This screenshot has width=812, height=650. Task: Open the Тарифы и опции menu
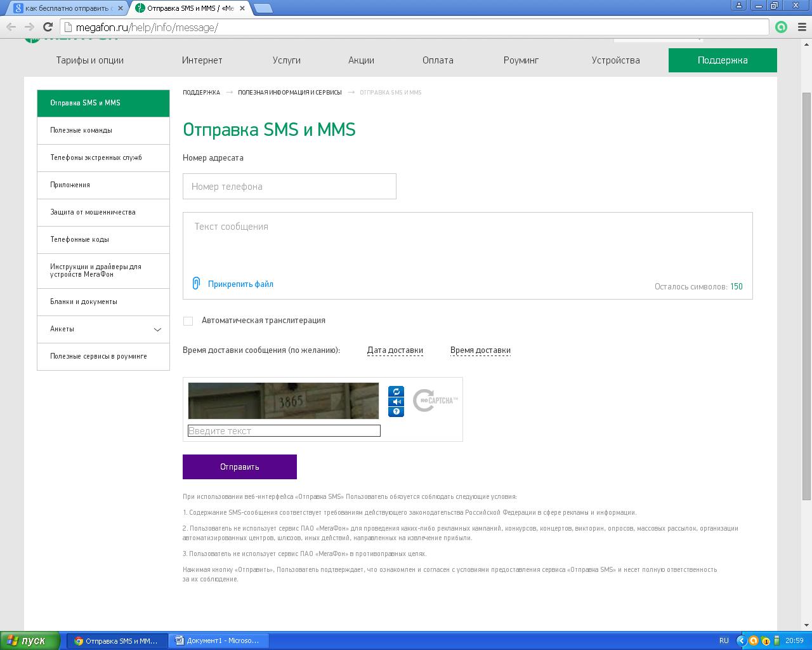tap(89, 60)
